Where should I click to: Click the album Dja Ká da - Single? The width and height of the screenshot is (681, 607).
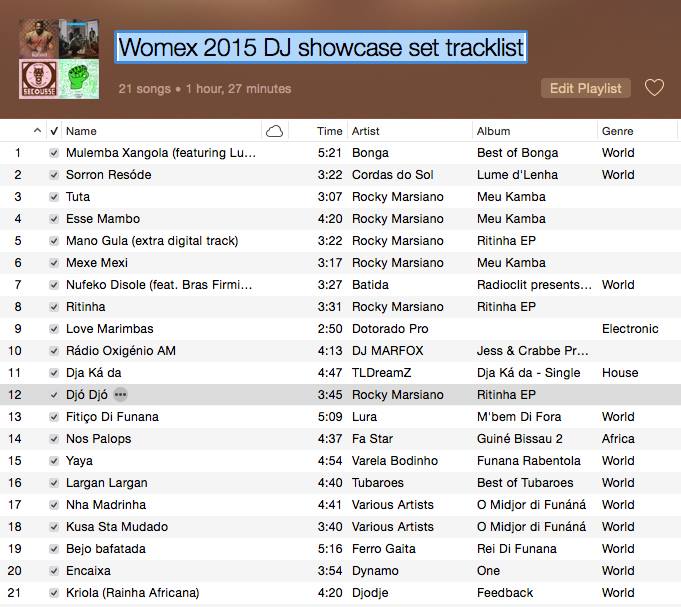pyautogui.click(x=528, y=373)
